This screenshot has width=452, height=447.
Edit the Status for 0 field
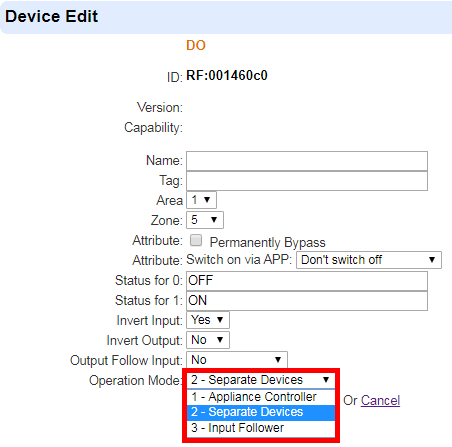coord(307,281)
